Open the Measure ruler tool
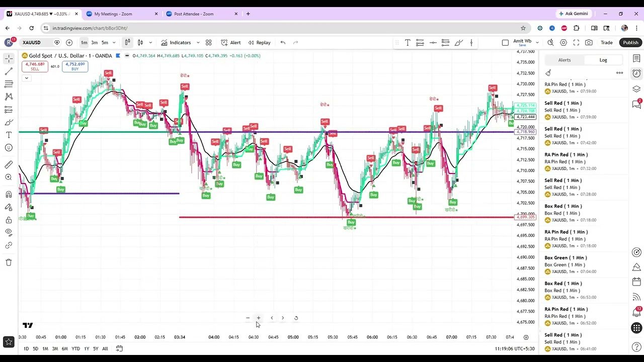The width and height of the screenshot is (644, 362). (9, 164)
